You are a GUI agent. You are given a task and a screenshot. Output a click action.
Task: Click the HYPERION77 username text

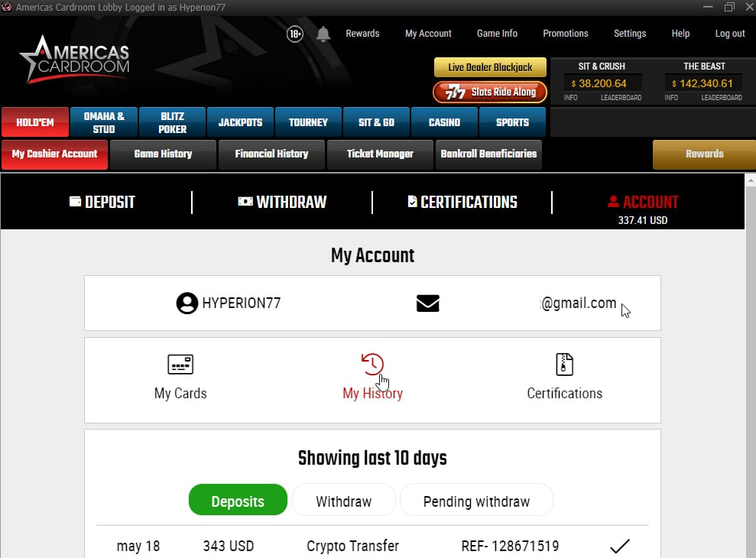tap(241, 303)
